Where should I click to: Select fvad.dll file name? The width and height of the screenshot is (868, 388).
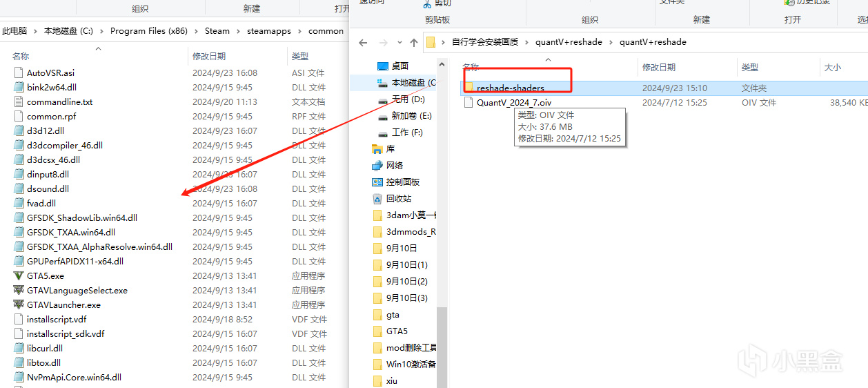click(x=41, y=204)
